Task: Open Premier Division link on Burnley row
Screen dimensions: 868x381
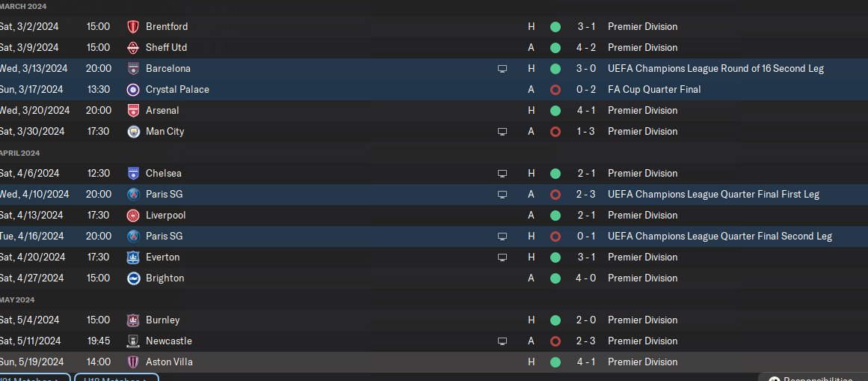Action: tap(642, 320)
